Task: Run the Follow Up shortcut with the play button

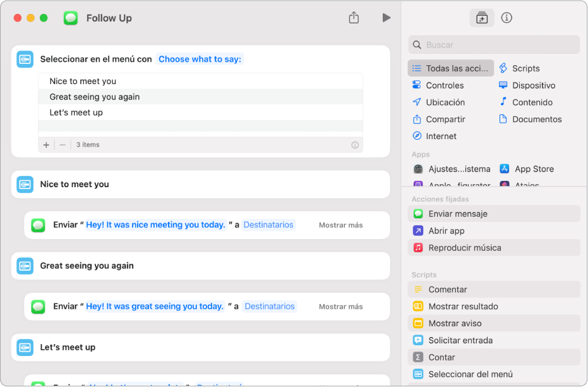Action: (387, 18)
